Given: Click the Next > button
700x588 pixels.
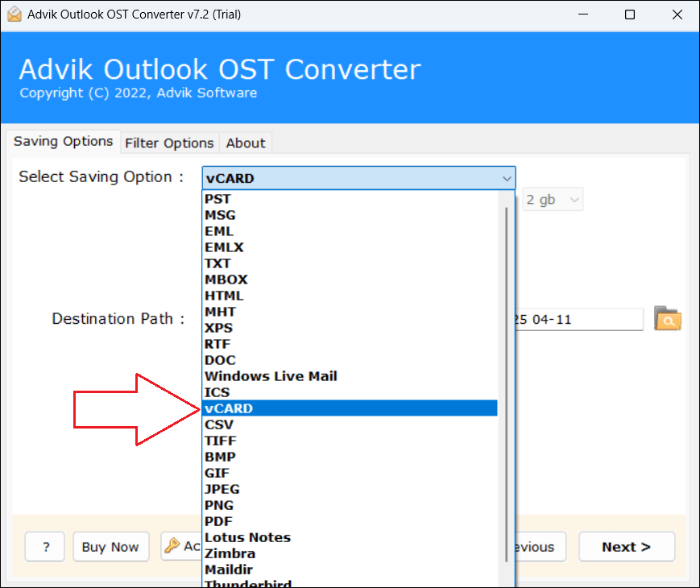Looking at the screenshot, I should point(627,546).
